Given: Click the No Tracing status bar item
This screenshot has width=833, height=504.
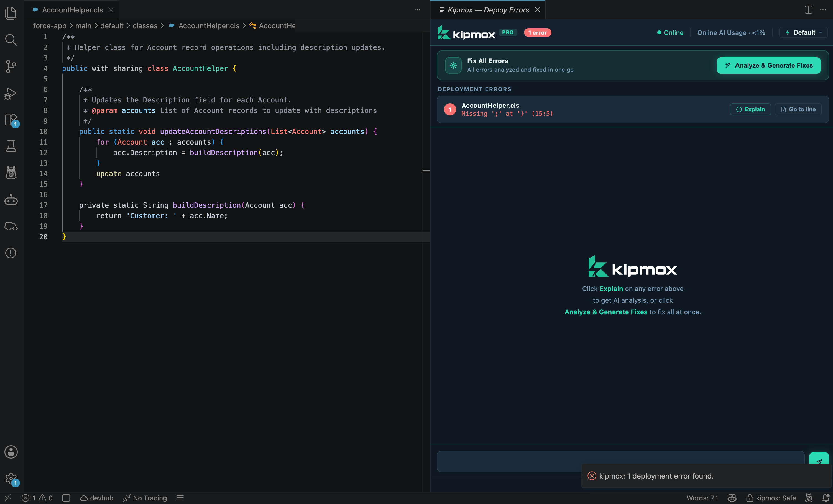Looking at the screenshot, I should coord(145,498).
